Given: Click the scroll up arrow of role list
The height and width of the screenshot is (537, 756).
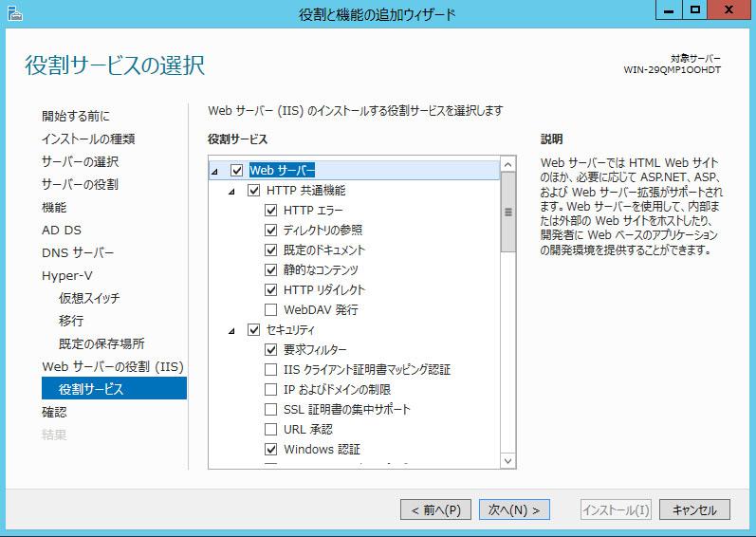Looking at the screenshot, I should click(507, 165).
